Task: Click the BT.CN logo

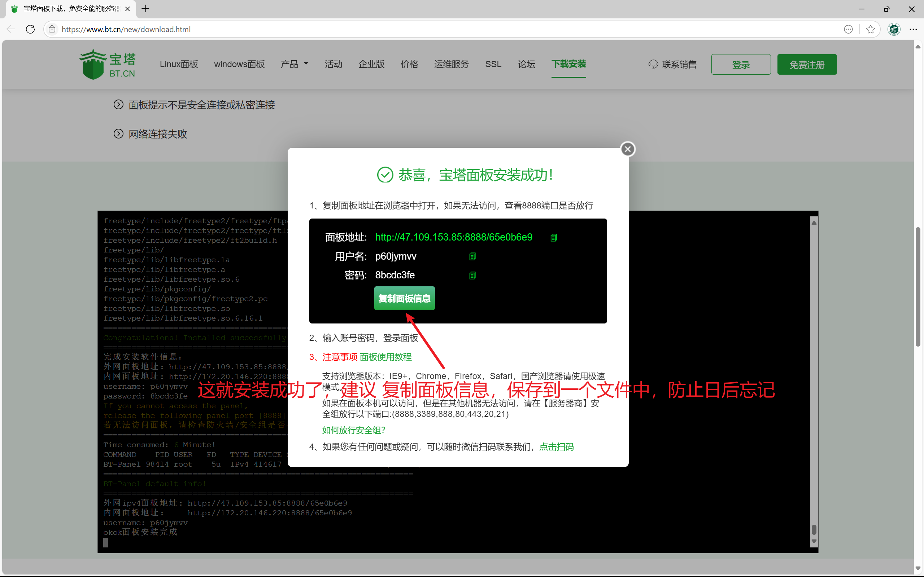Action: pyautogui.click(x=108, y=65)
